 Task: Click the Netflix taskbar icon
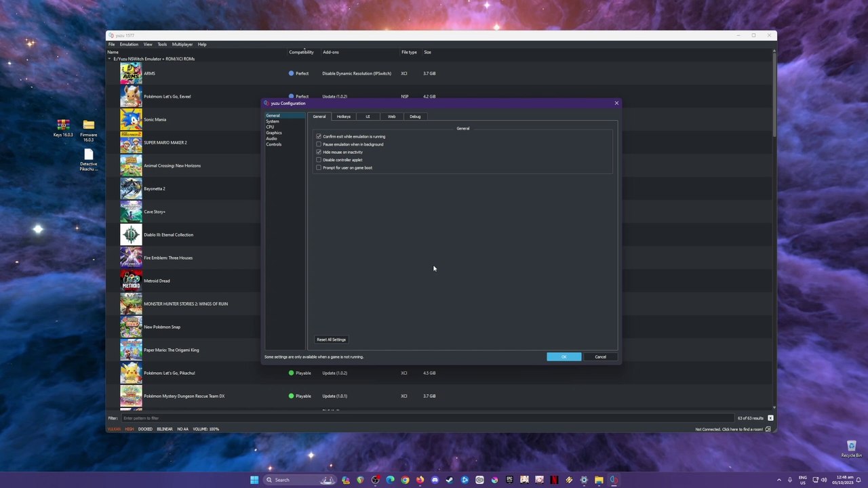(x=554, y=480)
